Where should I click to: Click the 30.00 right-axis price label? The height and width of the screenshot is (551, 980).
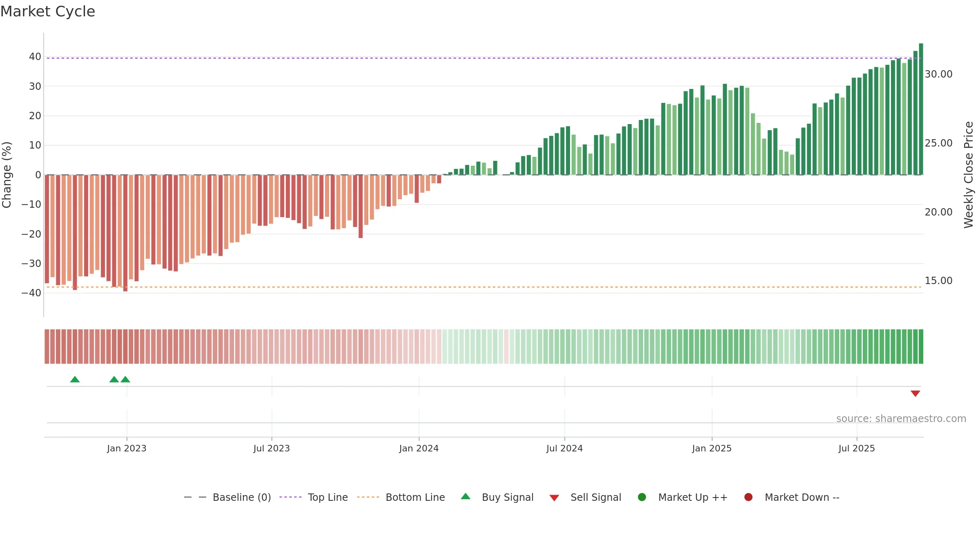pyautogui.click(x=938, y=74)
